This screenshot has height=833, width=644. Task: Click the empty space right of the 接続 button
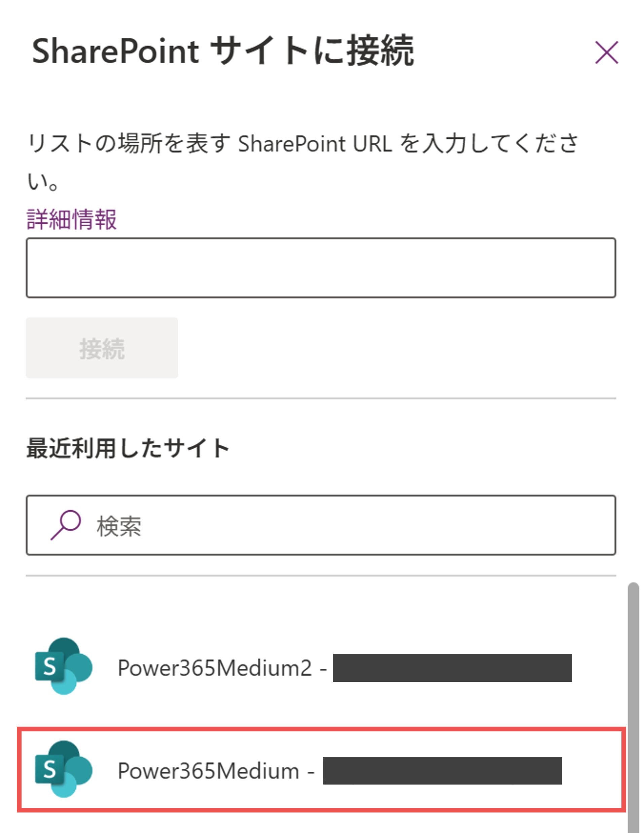pos(397,348)
